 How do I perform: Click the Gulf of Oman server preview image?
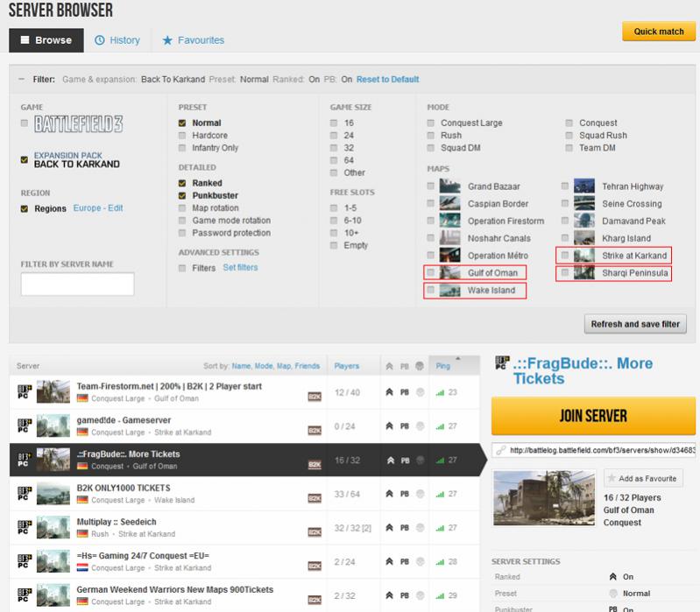(x=544, y=498)
